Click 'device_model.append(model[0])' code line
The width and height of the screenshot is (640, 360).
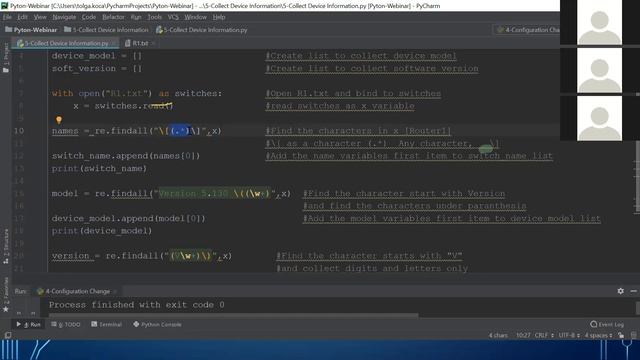tap(129, 218)
